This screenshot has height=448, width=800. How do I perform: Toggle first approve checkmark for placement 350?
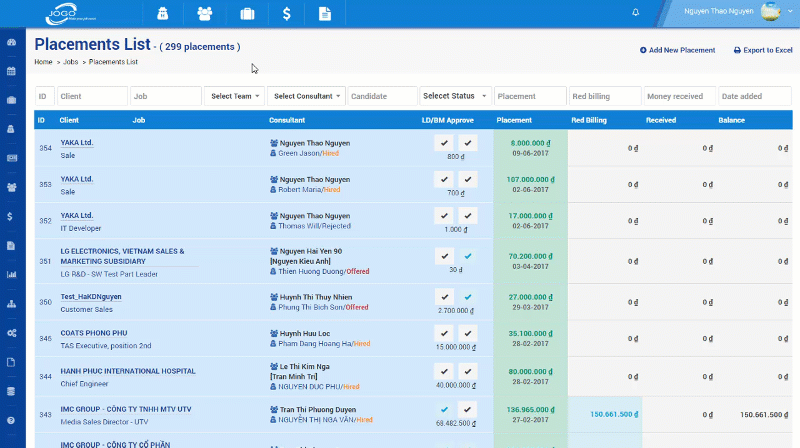click(444, 297)
